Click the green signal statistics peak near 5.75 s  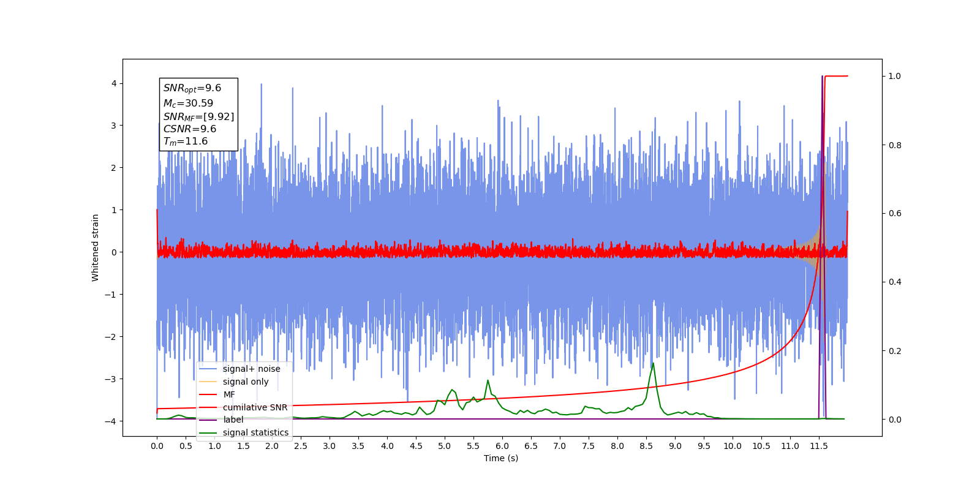488,380
